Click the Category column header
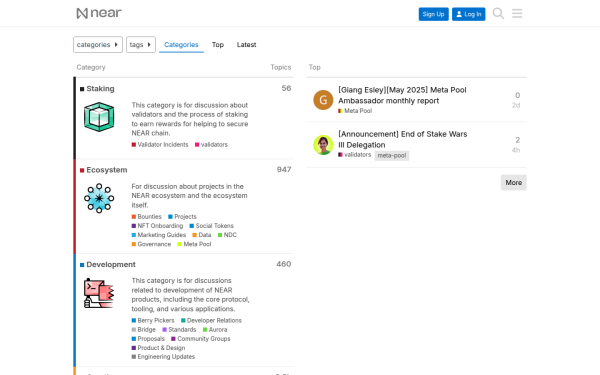Viewport: 600px width, 375px height. [91, 67]
